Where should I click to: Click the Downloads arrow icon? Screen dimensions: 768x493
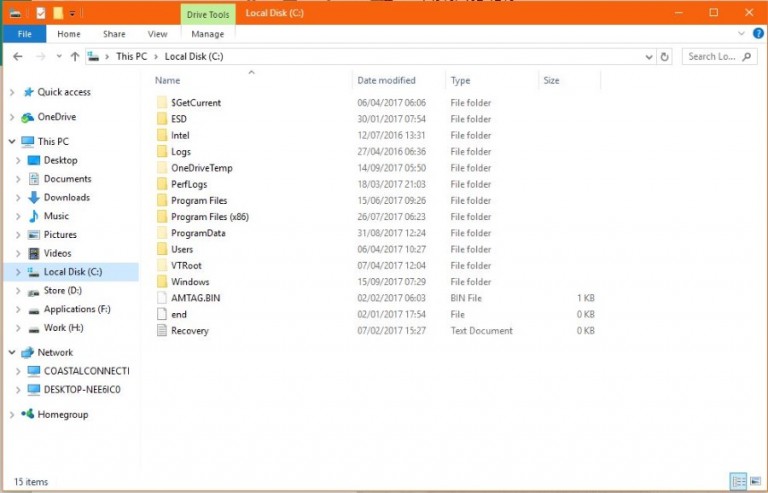pos(33,197)
